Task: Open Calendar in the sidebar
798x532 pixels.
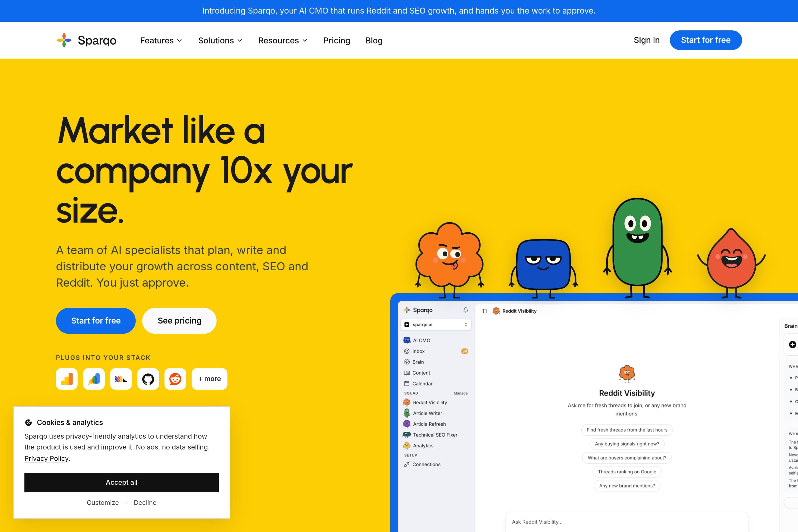Action: pos(436,383)
